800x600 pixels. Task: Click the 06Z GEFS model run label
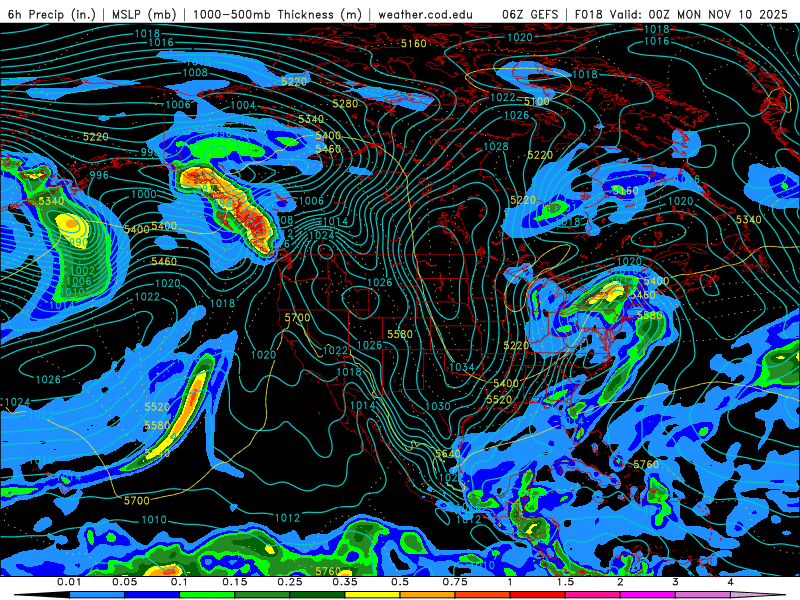click(530, 14)
